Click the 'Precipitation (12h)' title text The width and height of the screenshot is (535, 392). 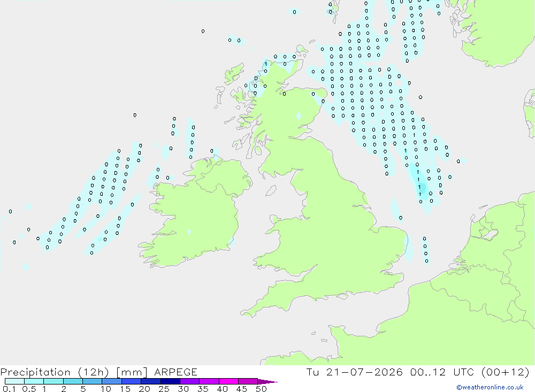coord(55,372)
